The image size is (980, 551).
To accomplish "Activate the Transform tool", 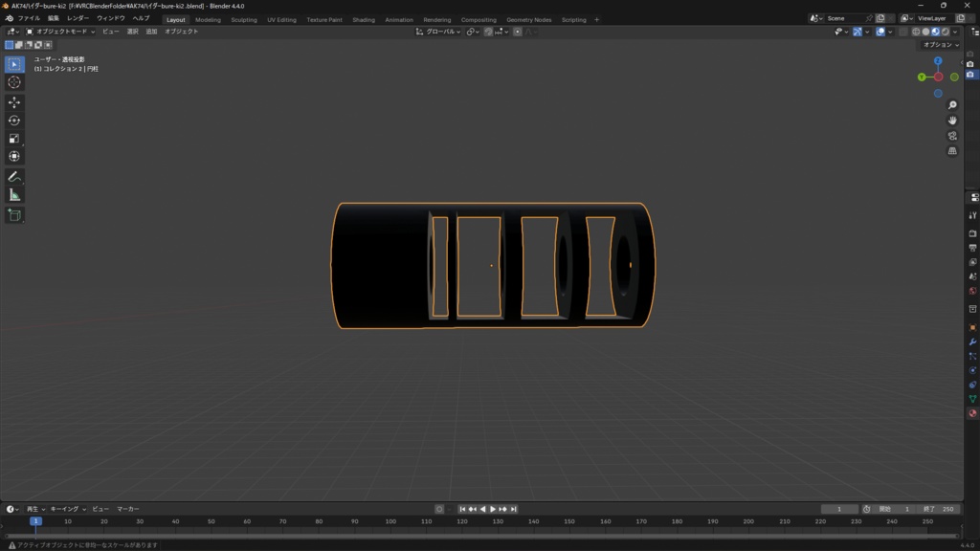I will (x=14, y=157).
